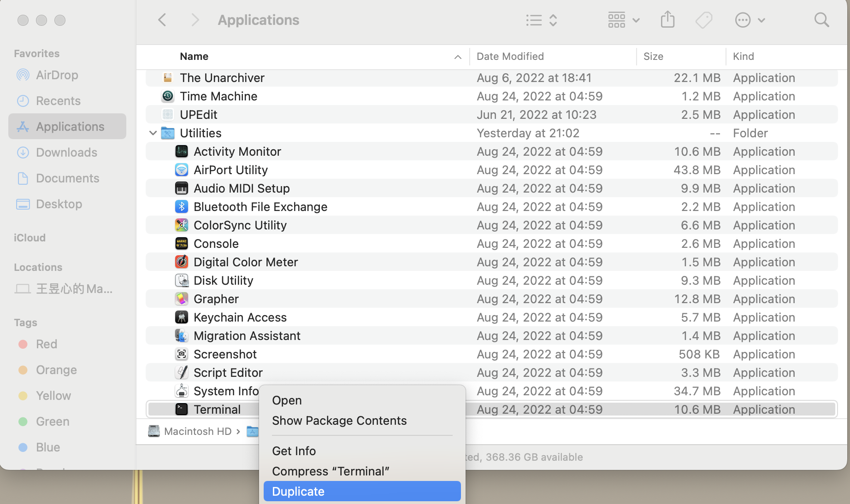
Task: Click the Orange tag color dot
Action: (23, 369)
